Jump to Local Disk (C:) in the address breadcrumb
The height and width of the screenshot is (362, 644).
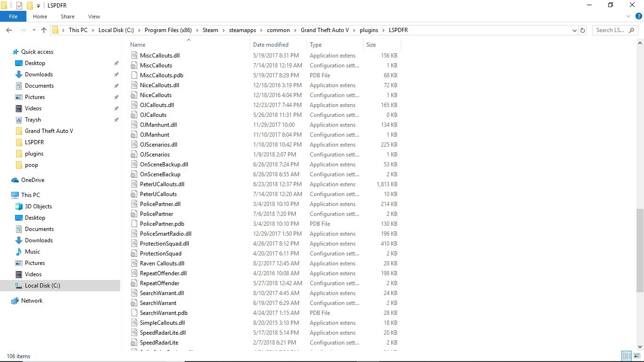116,30
